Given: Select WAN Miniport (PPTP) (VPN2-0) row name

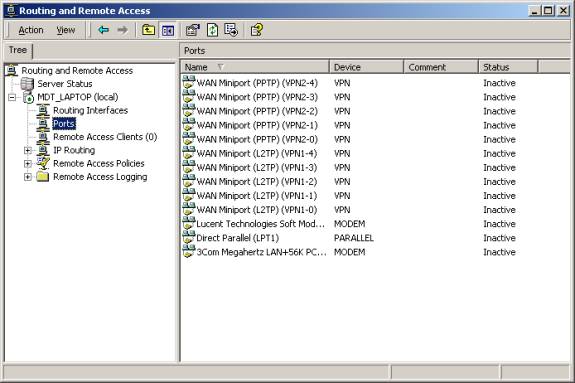Looking at the screenshot, I should [x=257, y=139].
